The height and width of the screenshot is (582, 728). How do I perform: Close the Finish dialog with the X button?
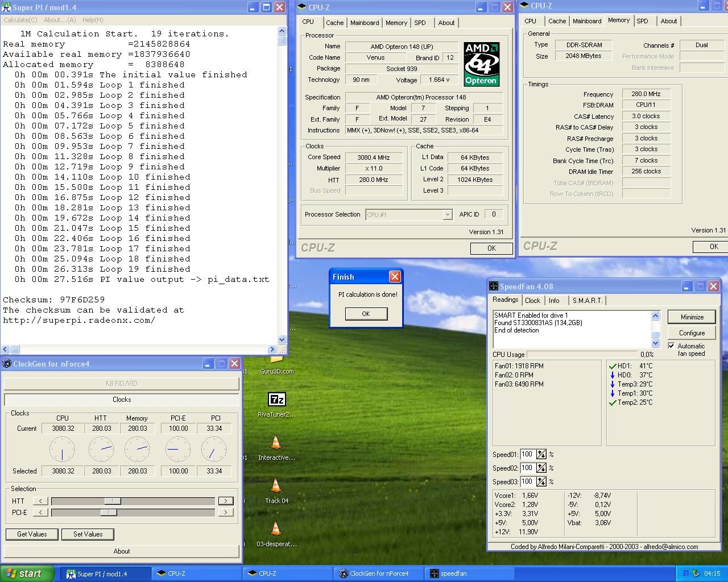(x=395, y=277)
